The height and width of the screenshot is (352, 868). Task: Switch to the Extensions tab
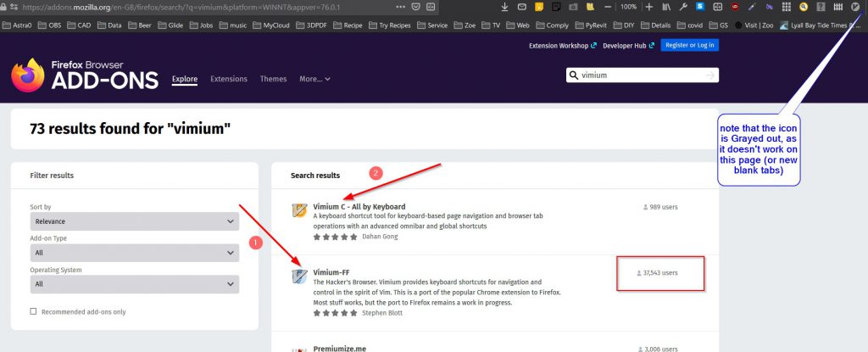[x=229, y=79]
